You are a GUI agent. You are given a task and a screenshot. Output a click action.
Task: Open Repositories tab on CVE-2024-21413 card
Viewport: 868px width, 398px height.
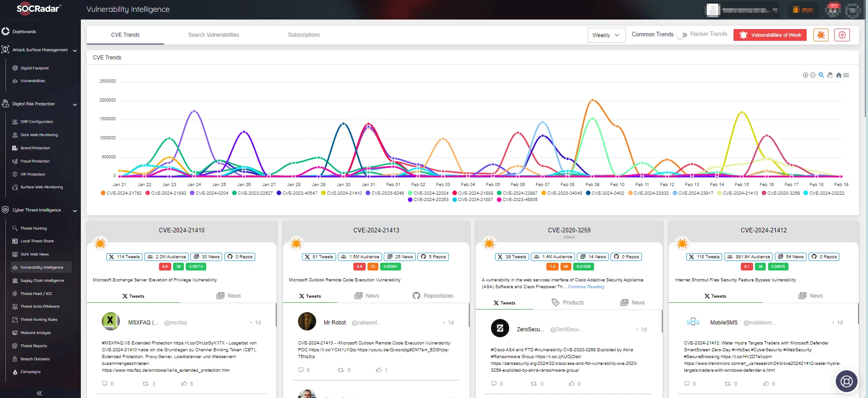pos(433,295)
